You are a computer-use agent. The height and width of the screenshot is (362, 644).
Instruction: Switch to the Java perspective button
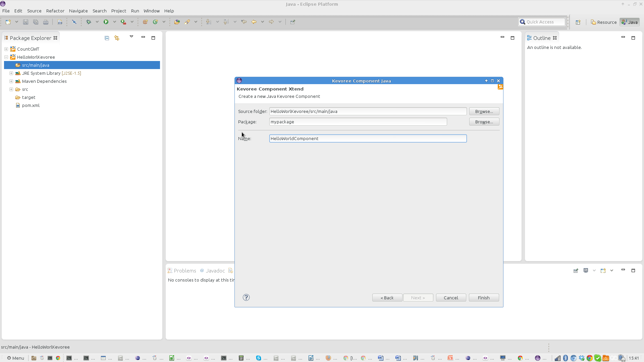630,22
